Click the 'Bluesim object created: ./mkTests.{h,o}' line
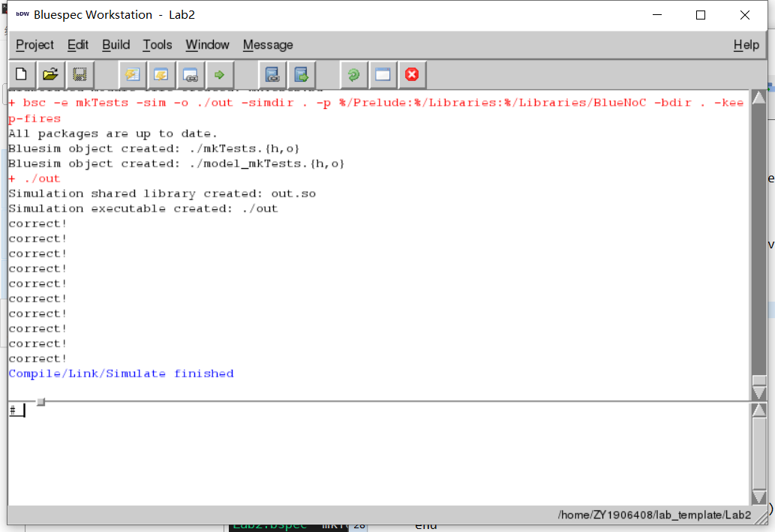Screen dimensions: 775x532 (154, 149)
